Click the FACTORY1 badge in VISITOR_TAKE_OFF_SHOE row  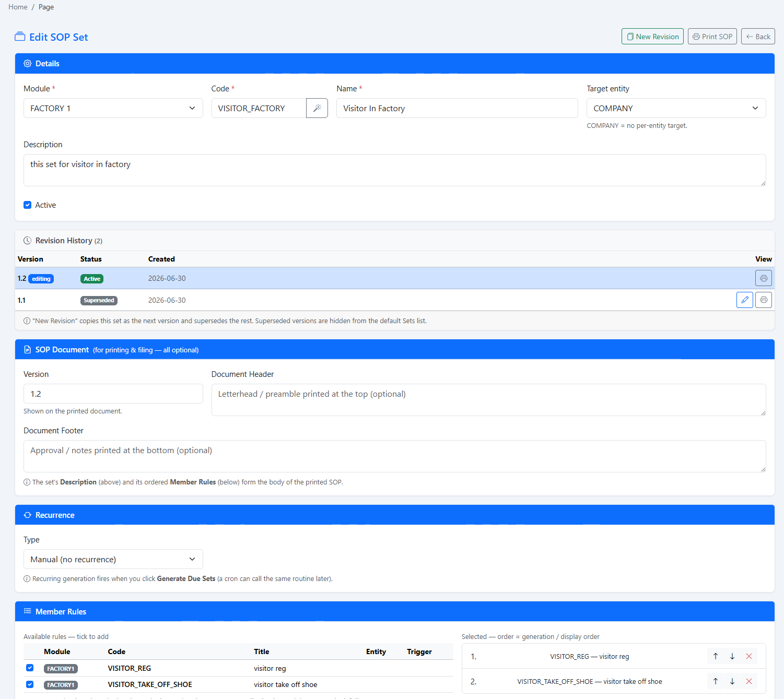[61, 684]
